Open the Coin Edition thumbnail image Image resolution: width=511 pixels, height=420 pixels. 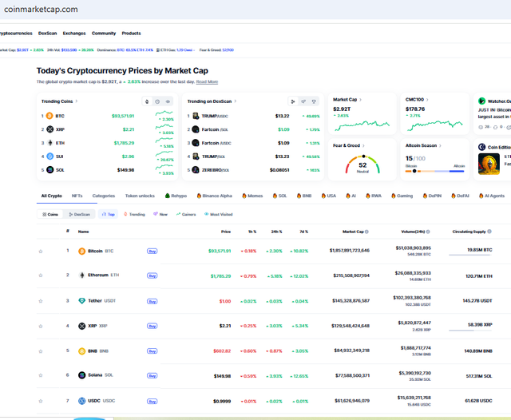(489, 164)
